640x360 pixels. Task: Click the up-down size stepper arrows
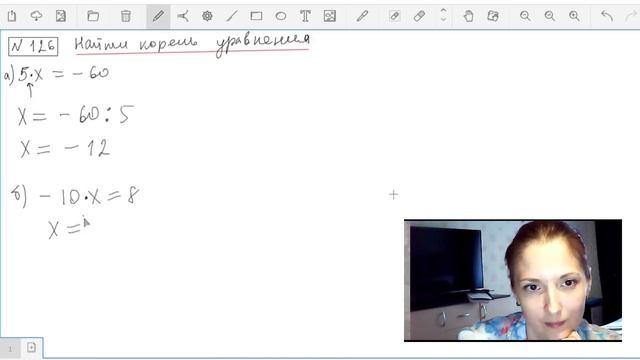coord(444,16)
